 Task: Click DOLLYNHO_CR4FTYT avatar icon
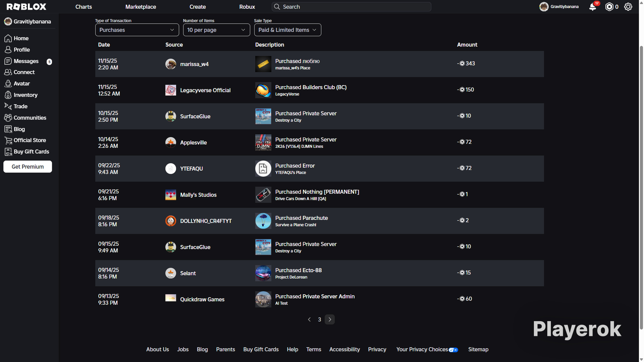coord(171,221)
